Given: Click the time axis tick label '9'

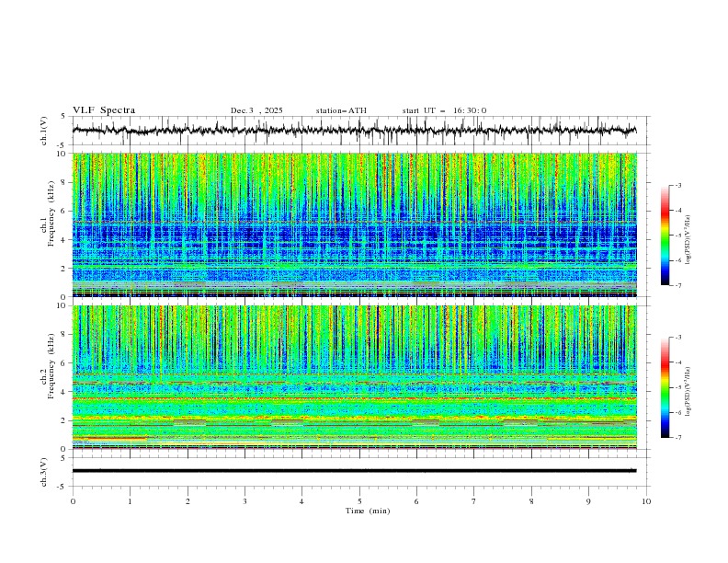Looking at the screenshot, I should [588, 501].
